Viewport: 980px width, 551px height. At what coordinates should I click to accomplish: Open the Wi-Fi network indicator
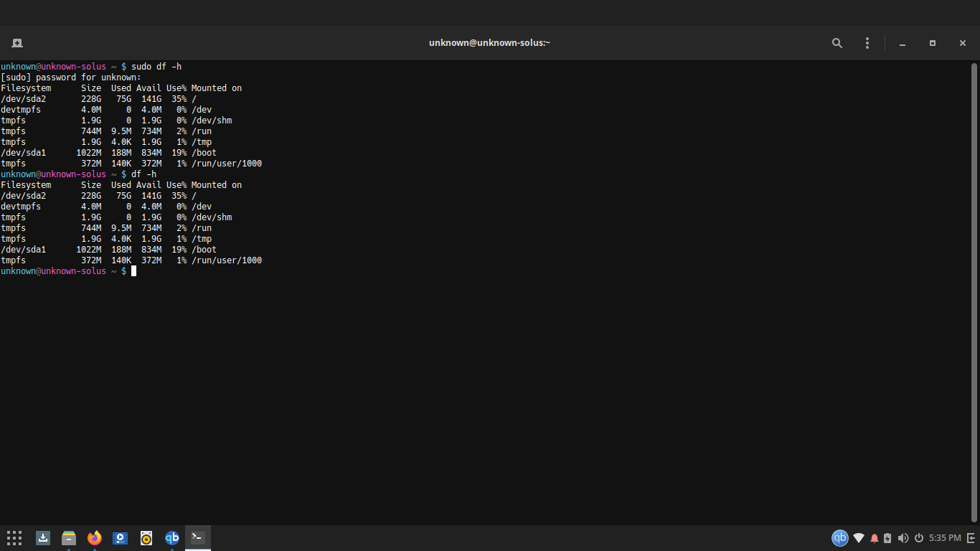click(x=859, y=538)
